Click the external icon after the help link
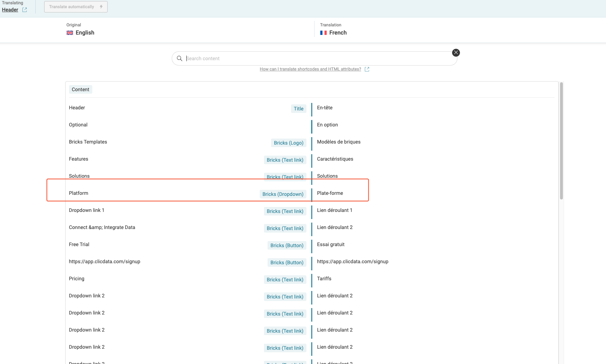This screenshot has width=606, height=364. coord(367,69)
